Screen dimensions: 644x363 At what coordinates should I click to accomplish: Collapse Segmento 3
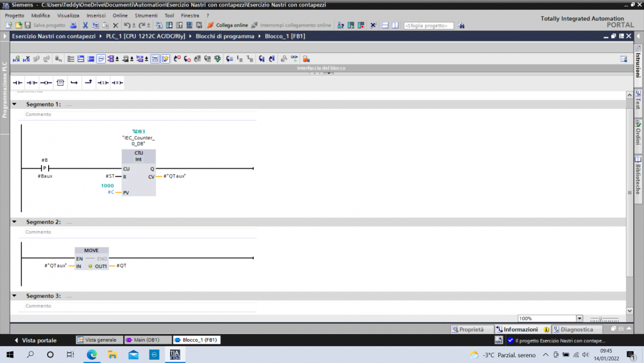click(x=14, y=296)
